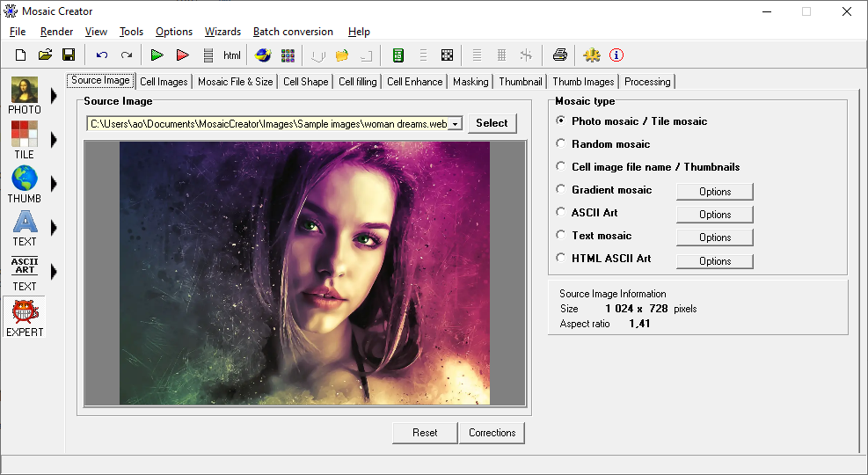Open the Tools menu

[131, 32]
